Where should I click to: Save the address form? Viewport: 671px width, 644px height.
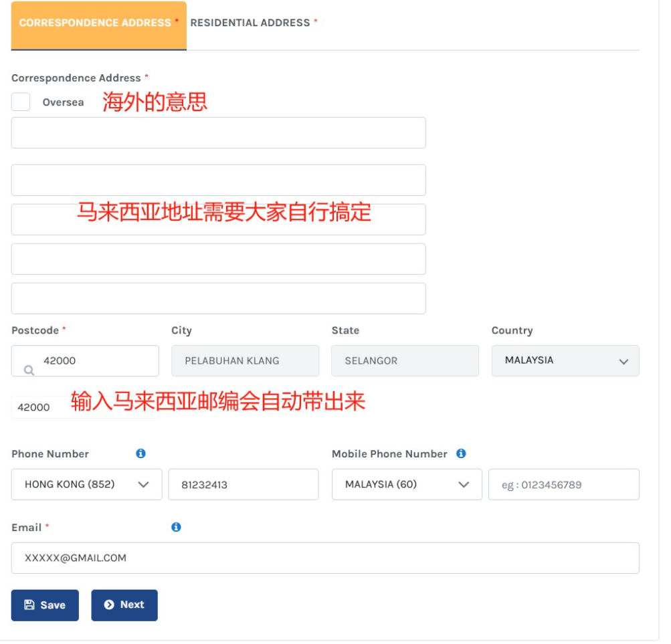pos(45,605)
